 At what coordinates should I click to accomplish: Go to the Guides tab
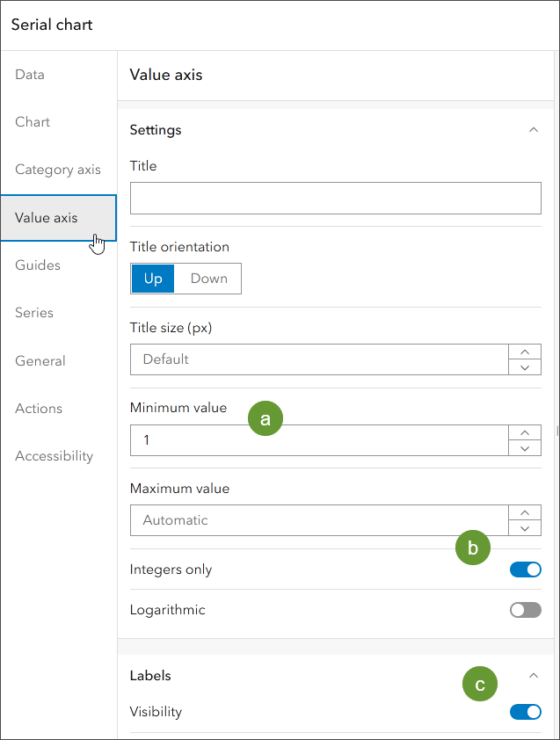[38, 265]
